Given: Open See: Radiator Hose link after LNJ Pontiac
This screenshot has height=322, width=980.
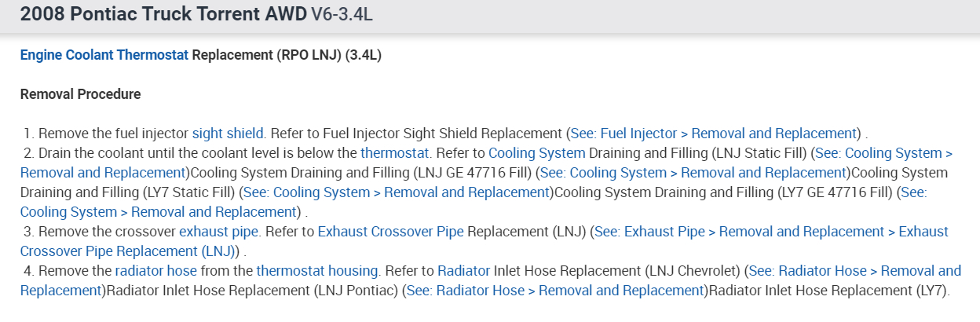Looking at the screenshot, I should tap(554, 291).
